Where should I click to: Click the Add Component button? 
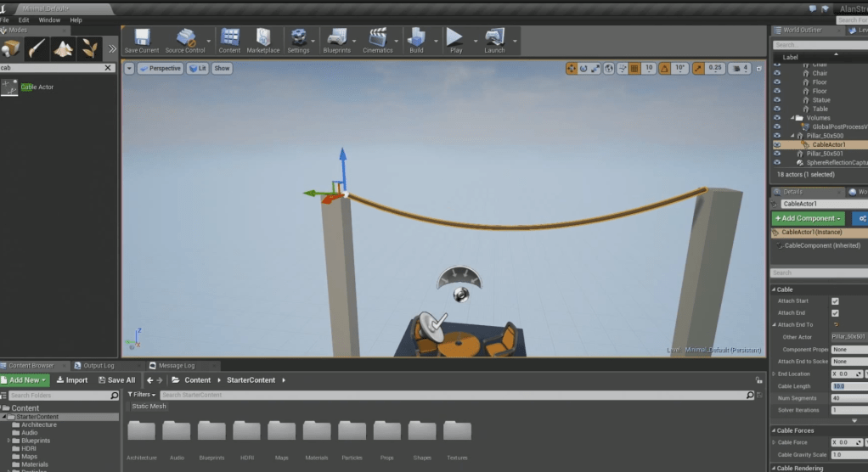tap(808, 219)
